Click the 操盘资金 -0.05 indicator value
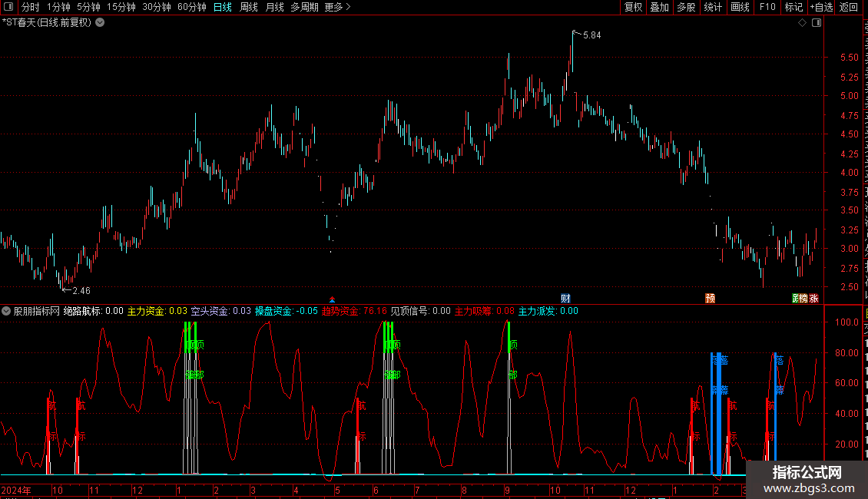This screenshot has height=499, width=868. point(287,311)
